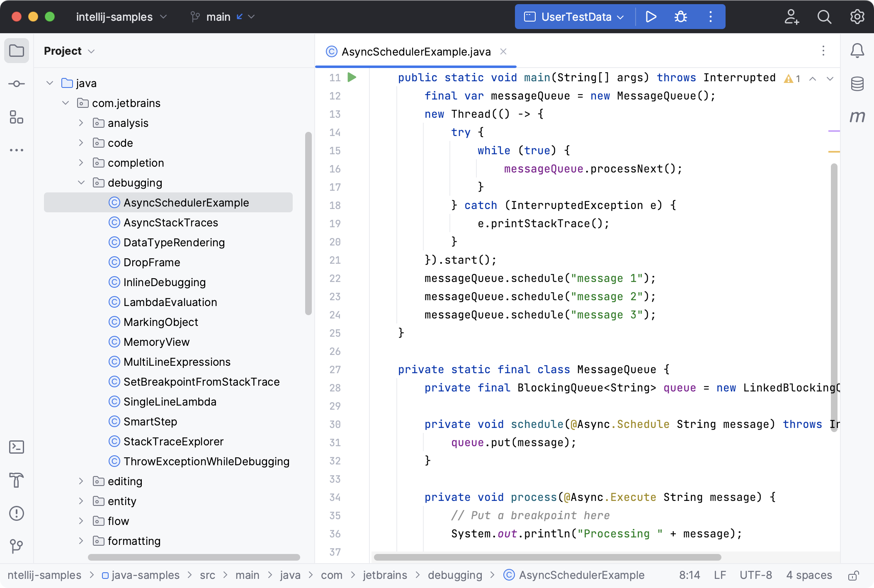This screenshot has height=588, width=874.
Task: Open editor tab options menu
Action: coord(823,51)
